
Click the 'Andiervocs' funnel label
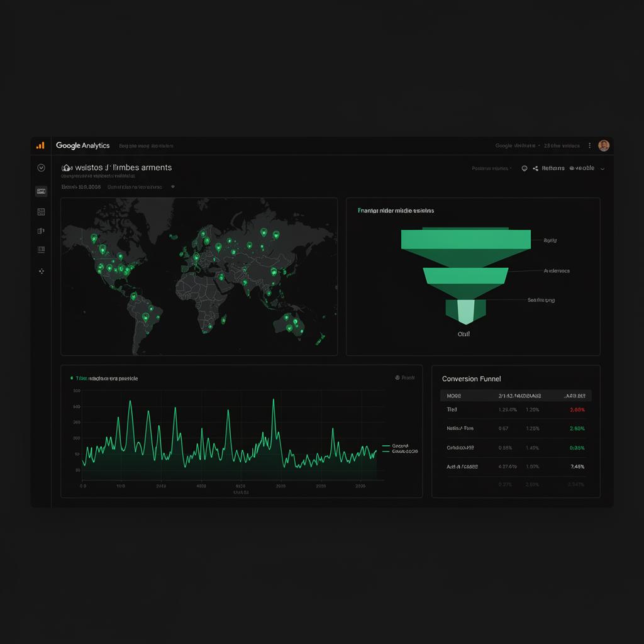(x=557, y=270)
